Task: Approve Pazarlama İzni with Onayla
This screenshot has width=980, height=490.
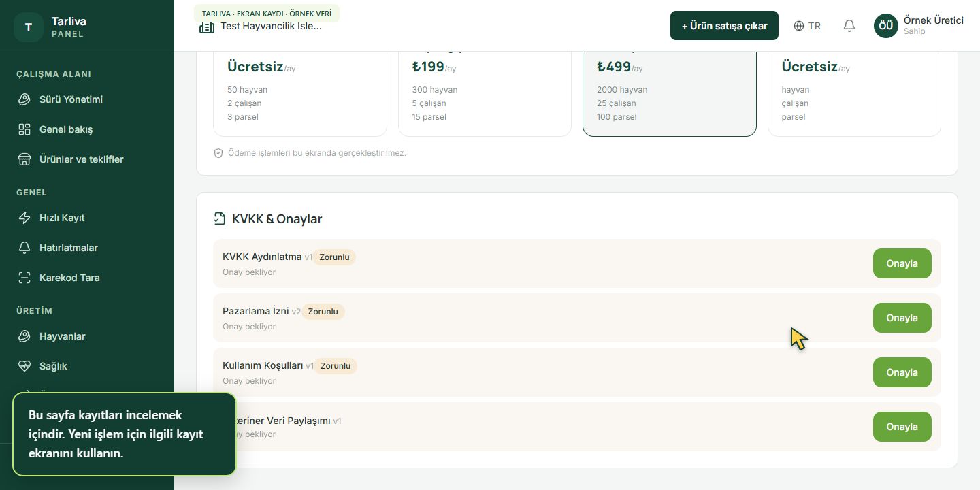Action: [x=902, y=318]
